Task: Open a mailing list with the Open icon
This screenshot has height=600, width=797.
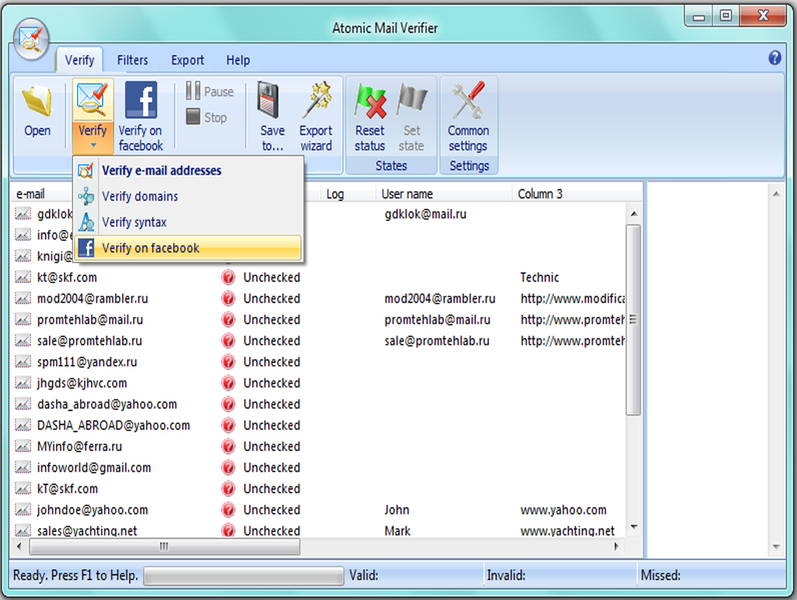Action: (37, 101)
